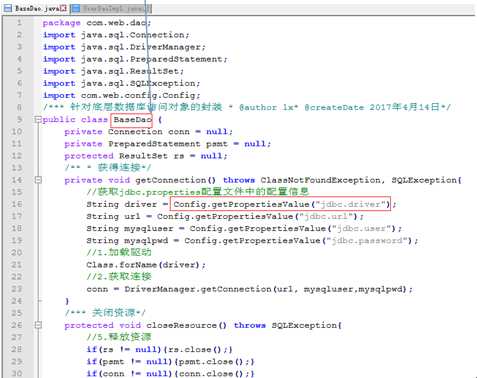Click the 'jdbc.user' string literal
Image resolution: width=477 pixels, height=378 pixels.
[364, 228]
